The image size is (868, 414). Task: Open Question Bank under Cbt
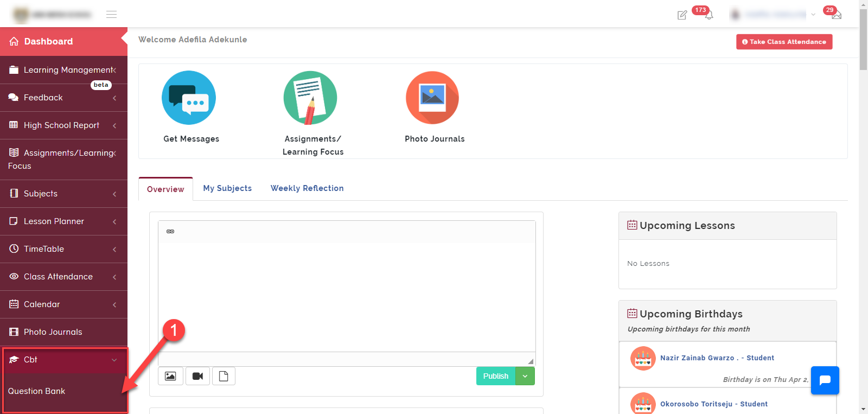click(36, 391)
